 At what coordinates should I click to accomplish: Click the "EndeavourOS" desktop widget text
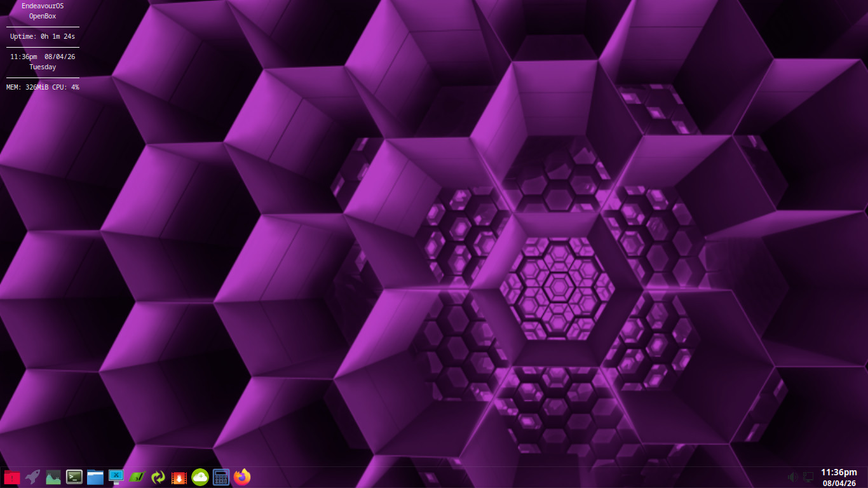coord(43,6)
